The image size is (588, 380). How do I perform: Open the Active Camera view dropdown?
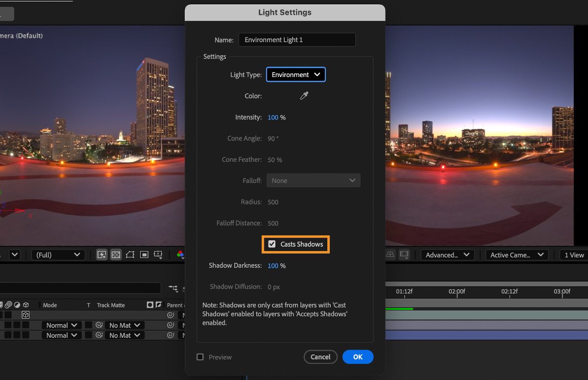pos(516,254)
